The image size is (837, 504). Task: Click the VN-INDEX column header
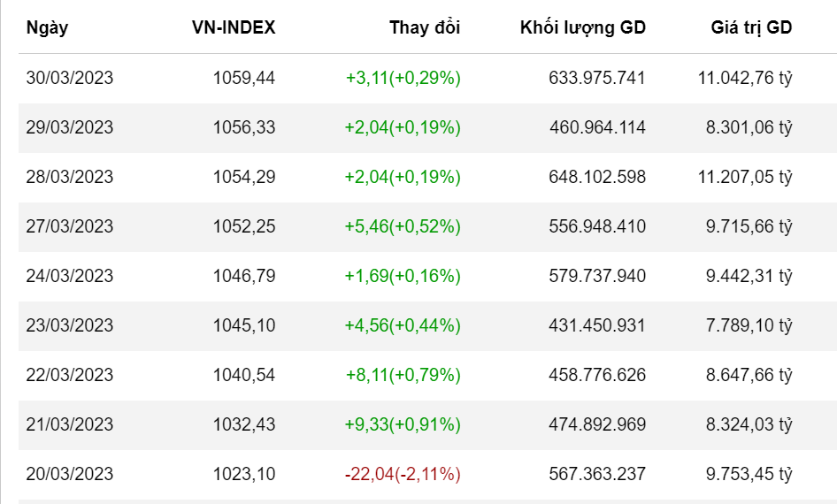tap(234, 27)
